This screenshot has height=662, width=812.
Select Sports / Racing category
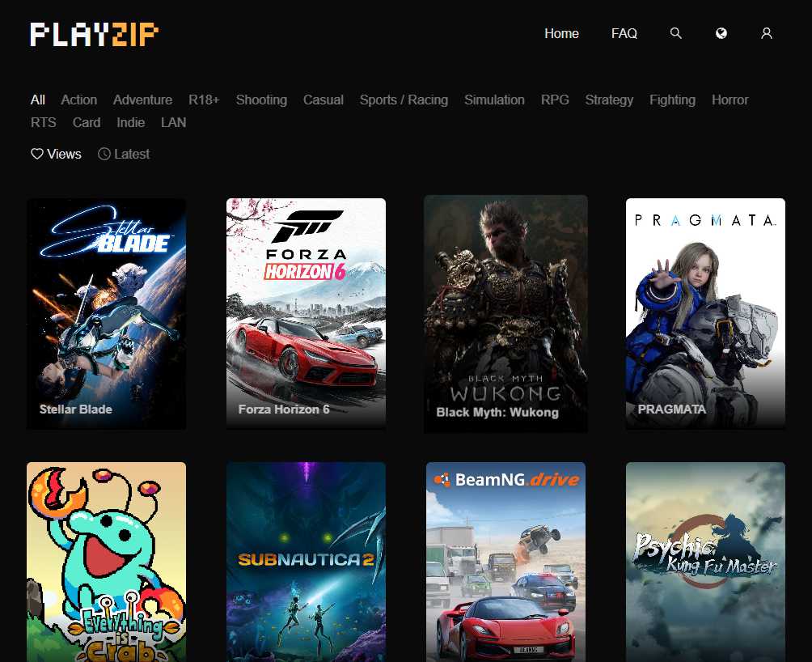[x=404, y=100]
